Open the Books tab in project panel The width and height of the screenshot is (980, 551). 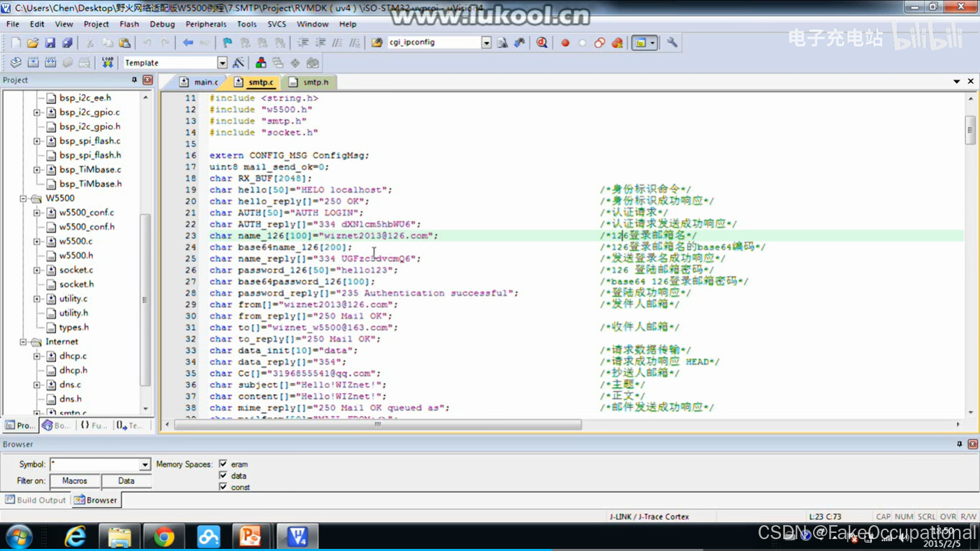coord(56,425)
